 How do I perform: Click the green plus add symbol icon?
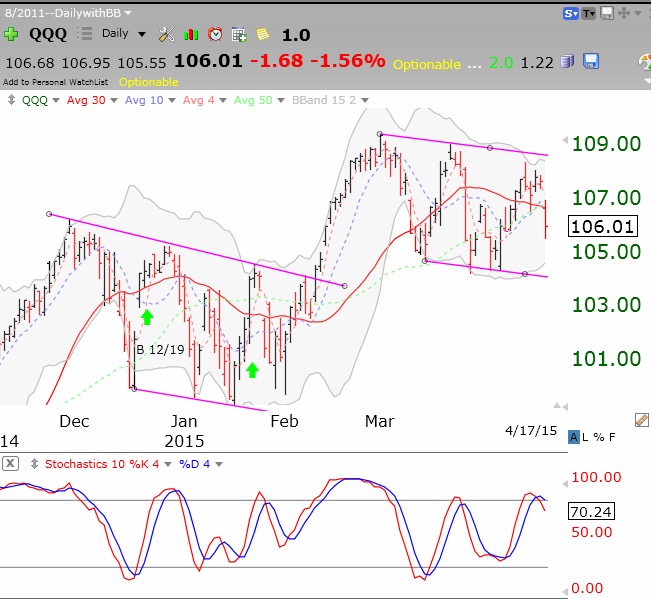[x=11, y=34]
